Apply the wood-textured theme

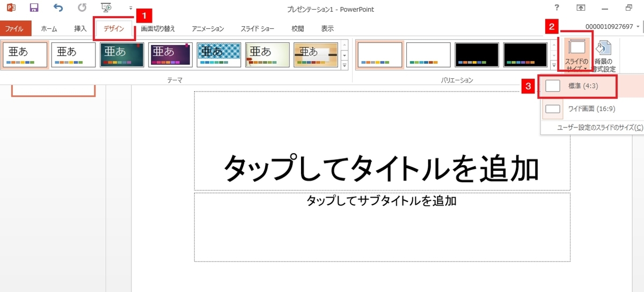[316, 55]
